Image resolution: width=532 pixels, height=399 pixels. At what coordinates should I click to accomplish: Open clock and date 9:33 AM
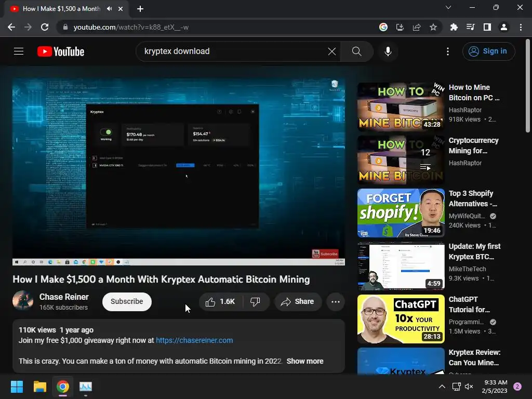[495, 387]
